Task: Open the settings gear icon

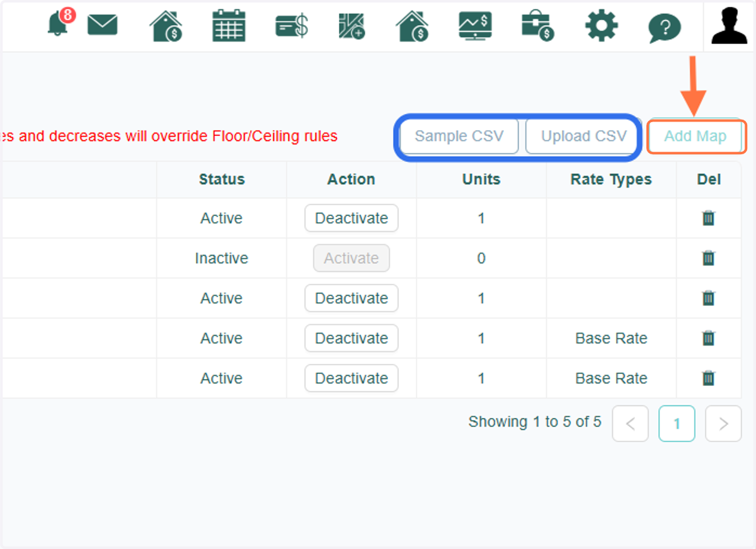Action: coord(601,26)
